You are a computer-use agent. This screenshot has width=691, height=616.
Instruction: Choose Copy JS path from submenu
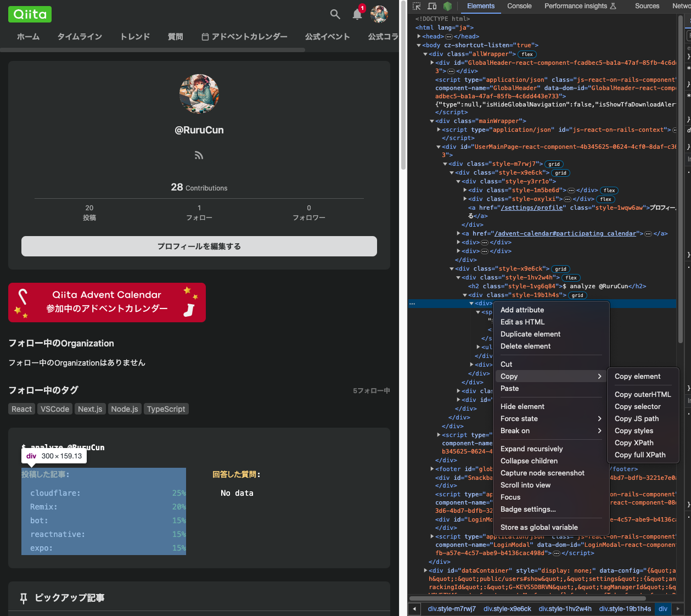pos(643,419)
